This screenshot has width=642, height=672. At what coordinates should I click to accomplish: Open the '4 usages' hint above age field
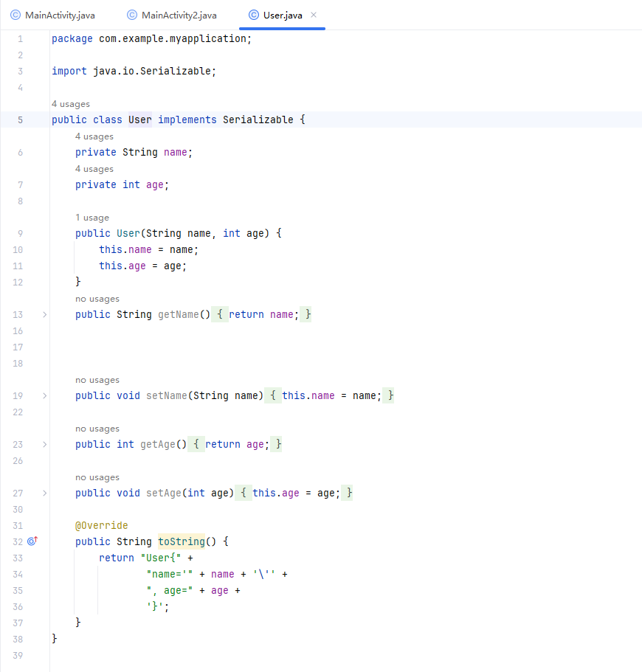pyautogui.click(x=94, y=169)
